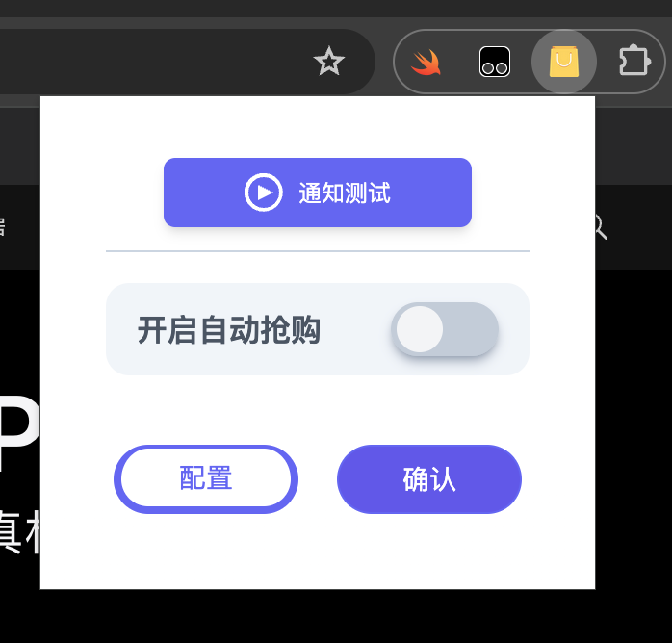Click the yellow shopping bag extension icon

(564, 63)
